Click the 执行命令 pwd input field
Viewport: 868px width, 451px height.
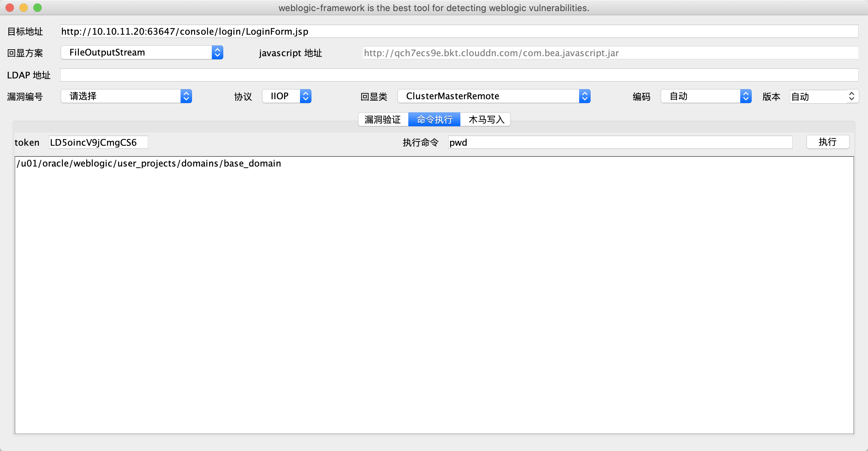[x=620, y=143]
